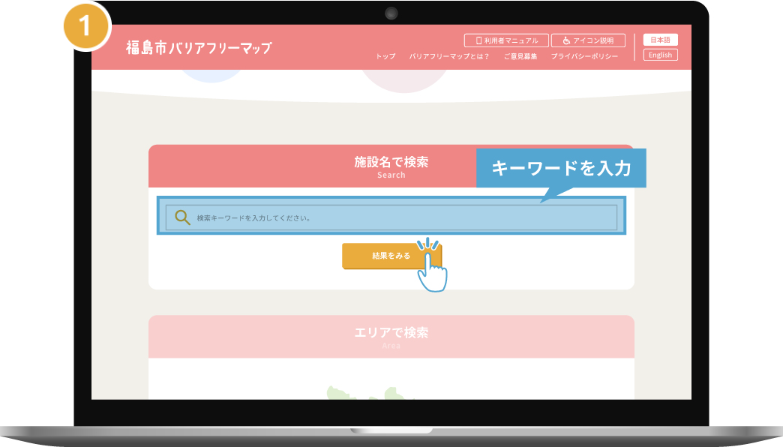The height and width of the screenshot is (447, 783).
Task: Click the 施設名で検索 section header
Action: coord(392,166)
